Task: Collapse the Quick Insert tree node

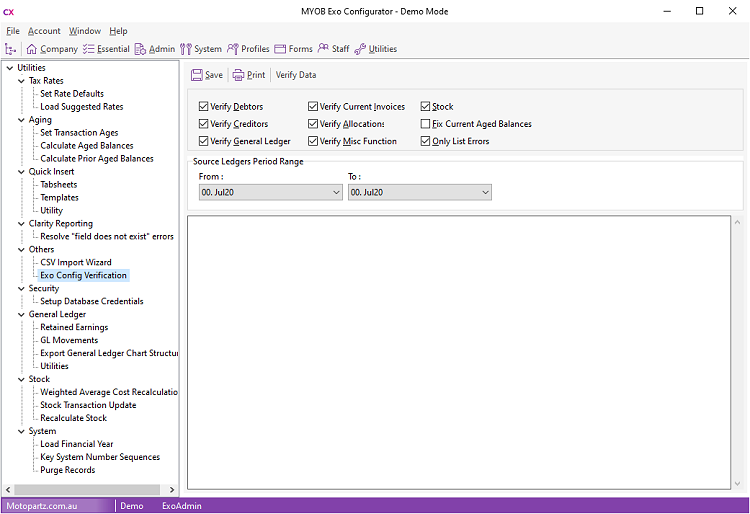Action: tap(21, 172)
